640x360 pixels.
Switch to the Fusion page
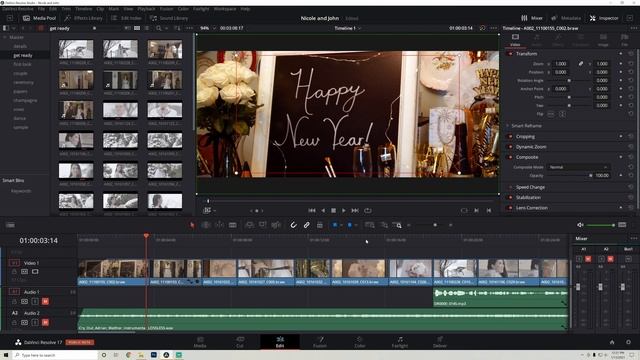320,342
